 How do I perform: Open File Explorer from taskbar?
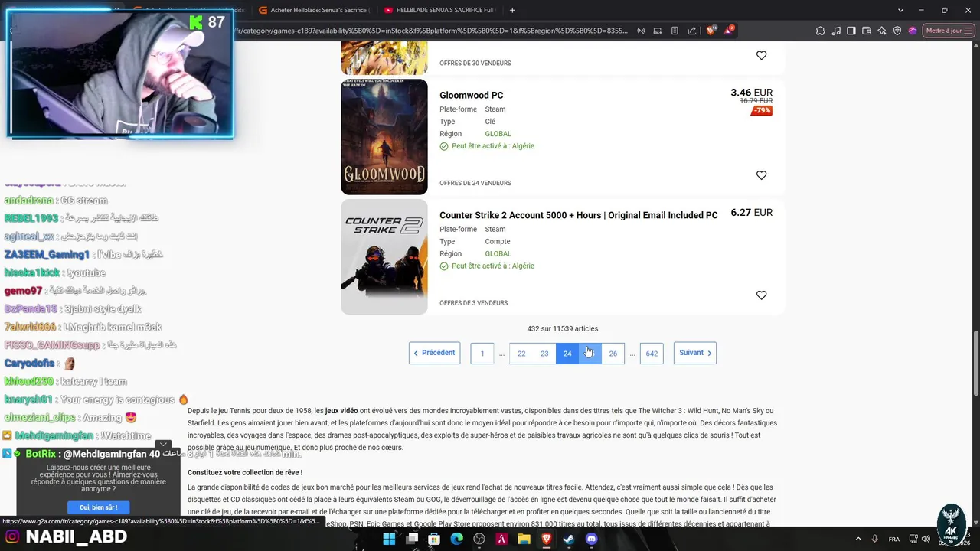tap(524, 539)
